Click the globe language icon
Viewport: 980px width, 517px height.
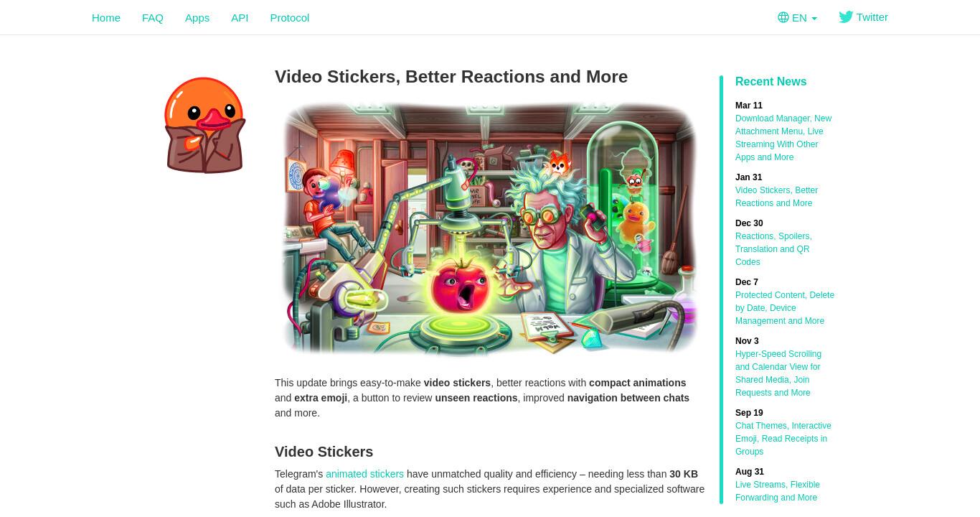783,17
